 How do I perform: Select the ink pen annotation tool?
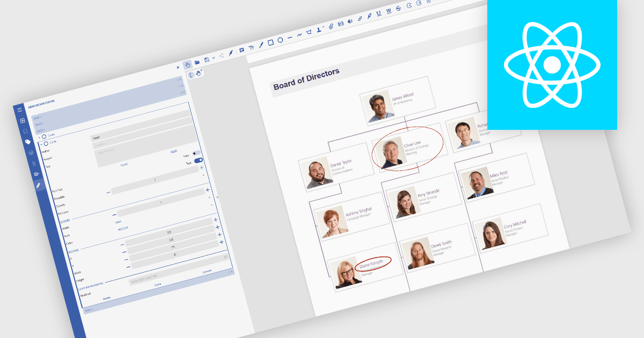tap(261, 45)
